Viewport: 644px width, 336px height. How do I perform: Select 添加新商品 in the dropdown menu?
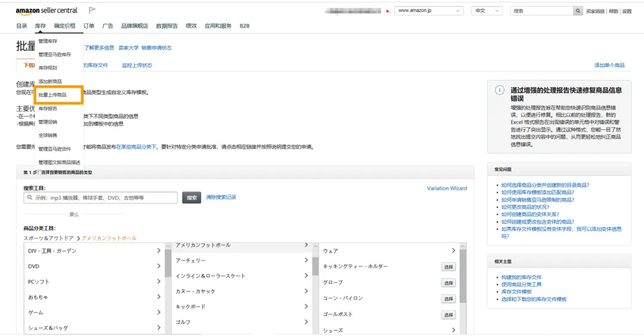coord(50,81)
